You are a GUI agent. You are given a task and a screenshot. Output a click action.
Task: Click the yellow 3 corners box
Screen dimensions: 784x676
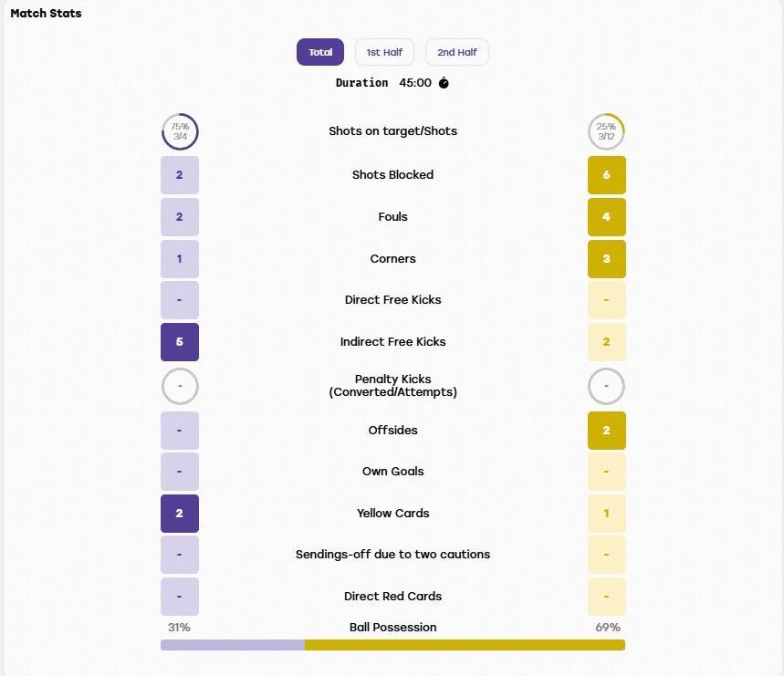[x=607, y=259]
